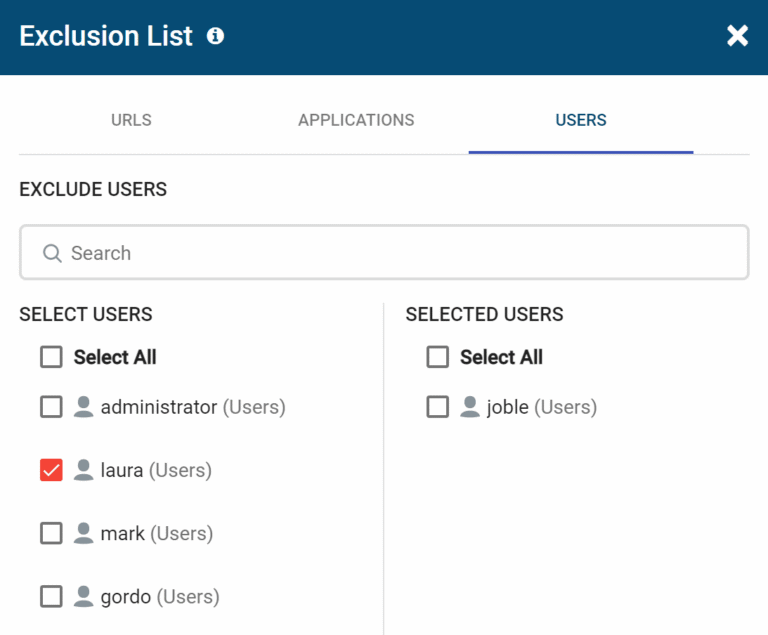The image size is (768, 635).
Task: Tick the gordo user checkbox
Action: click(x=51, y=596)
